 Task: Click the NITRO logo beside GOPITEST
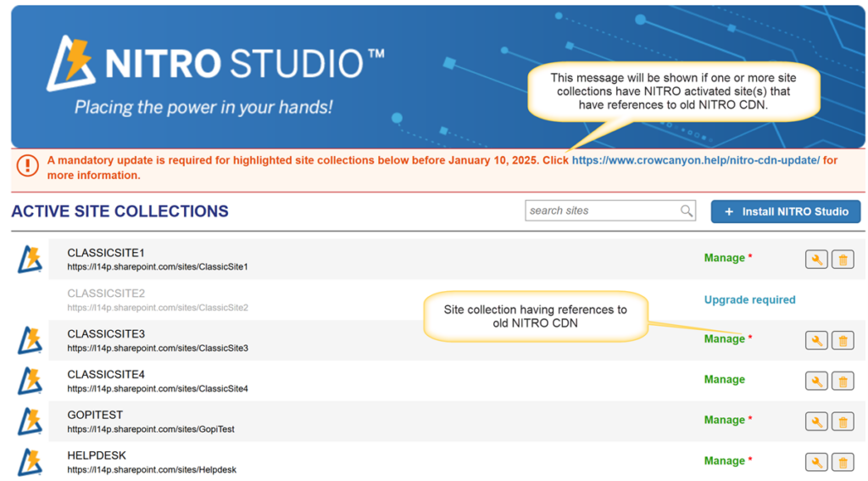pos(31,422)
